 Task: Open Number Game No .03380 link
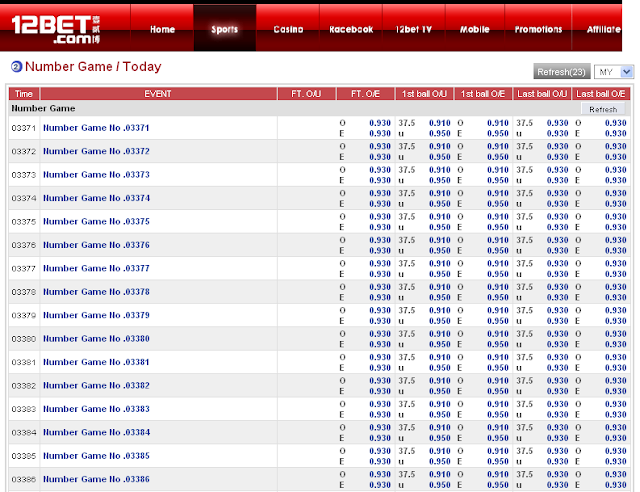[96, 339]
